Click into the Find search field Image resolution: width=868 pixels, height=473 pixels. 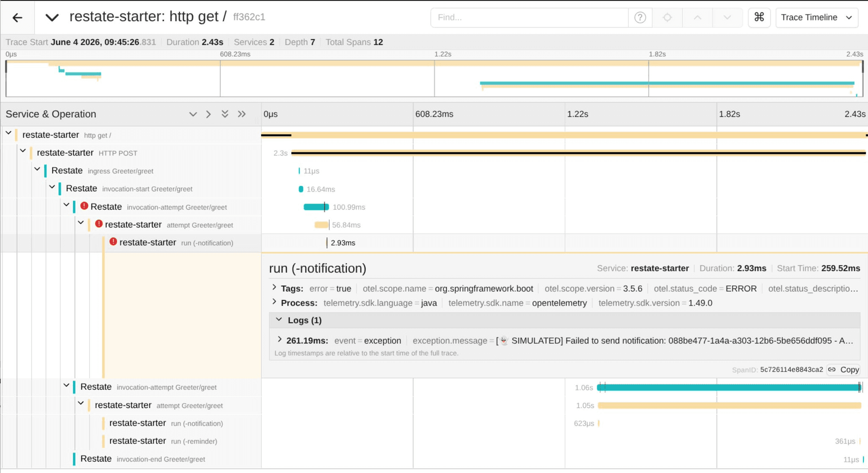tap(529, 17)
